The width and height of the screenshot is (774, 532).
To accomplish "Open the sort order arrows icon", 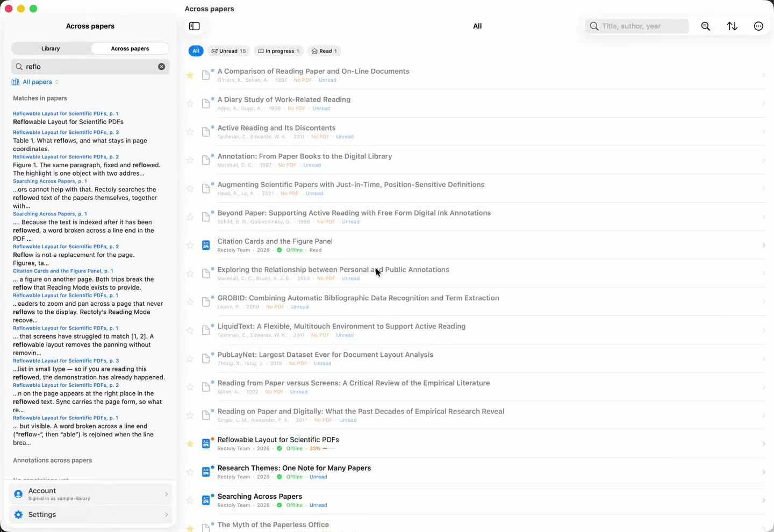I will pyautogui.click(x=732, y=26).
